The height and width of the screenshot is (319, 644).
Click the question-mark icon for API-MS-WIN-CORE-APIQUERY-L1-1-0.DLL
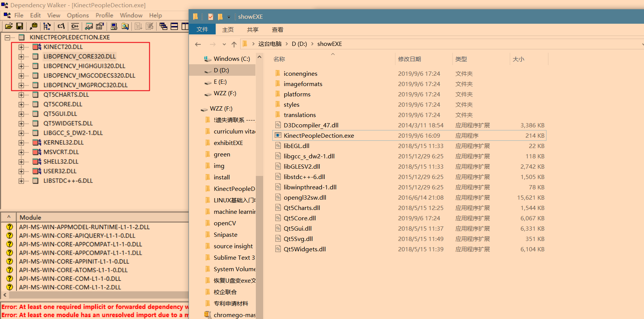click(10, 236)
